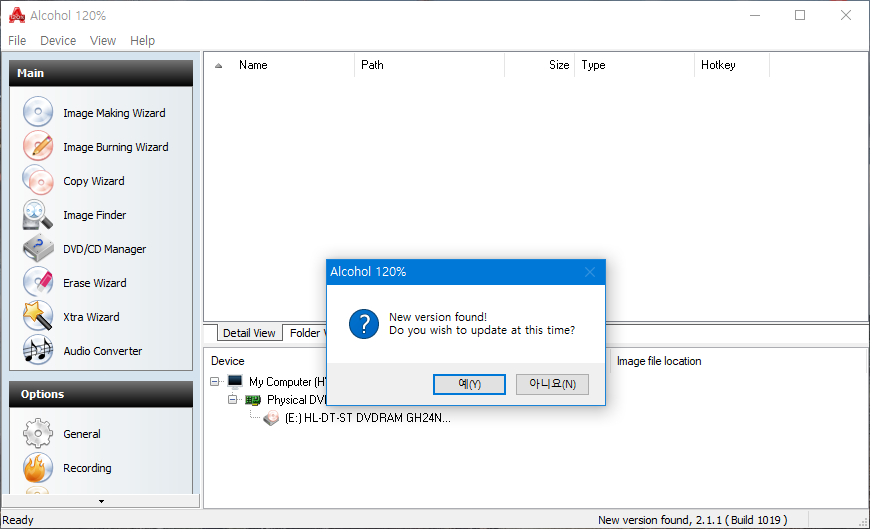The image size is (870, 529).
Task: Open the Help menu
Action: 142,41
